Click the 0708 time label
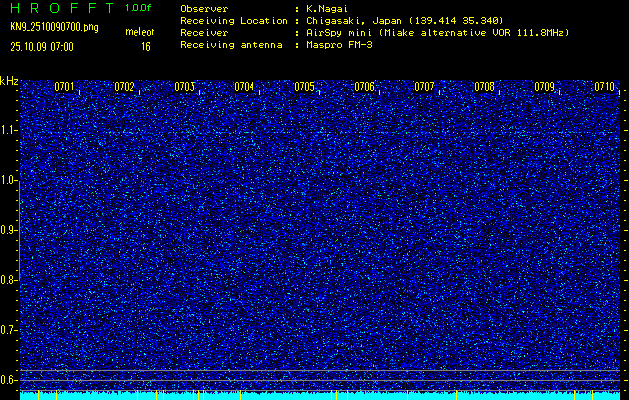The image size is (629, 400). 484,87
